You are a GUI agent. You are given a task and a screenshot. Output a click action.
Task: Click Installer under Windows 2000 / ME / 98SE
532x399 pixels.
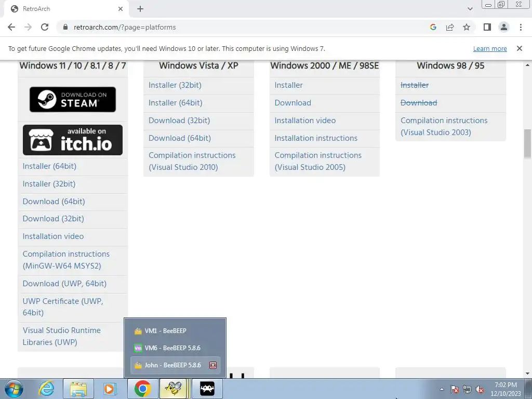288,85
